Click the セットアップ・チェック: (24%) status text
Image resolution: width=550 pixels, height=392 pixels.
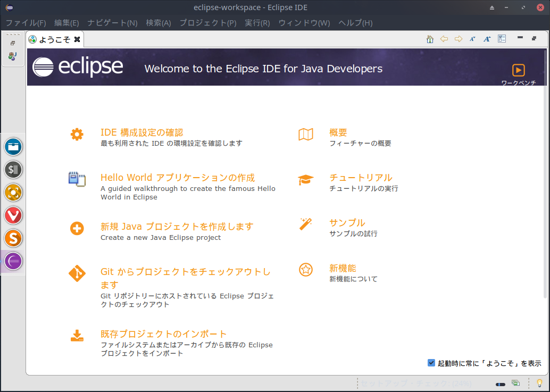point(416,383)
